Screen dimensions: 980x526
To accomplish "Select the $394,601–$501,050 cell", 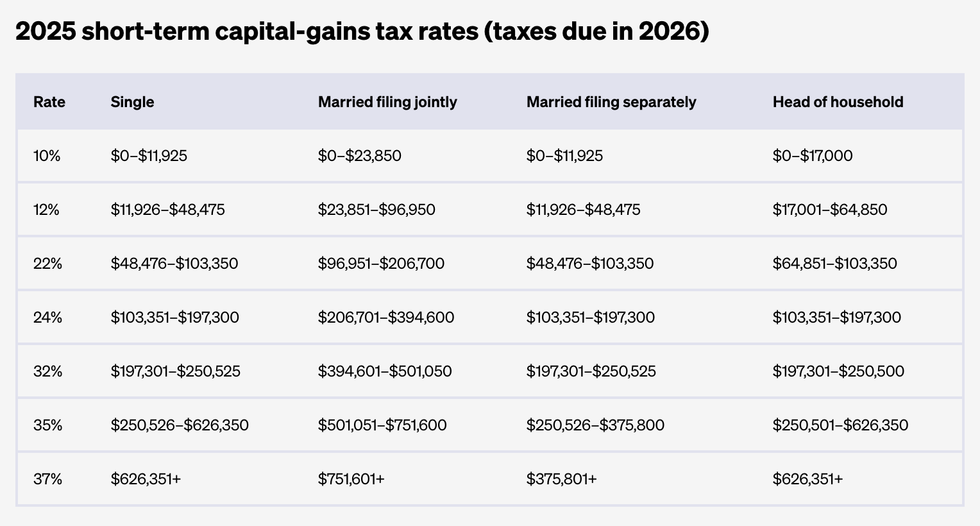I will 385,371.
